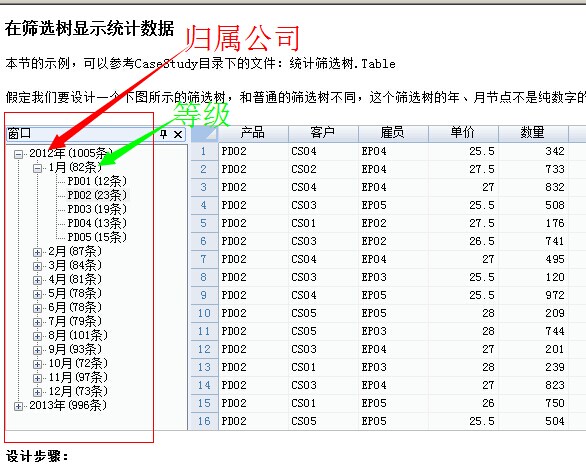Click 数量 cell 201 in row 12
This screenshot has width=586, height=468.
pyautogui.click(x=533, y=349)
